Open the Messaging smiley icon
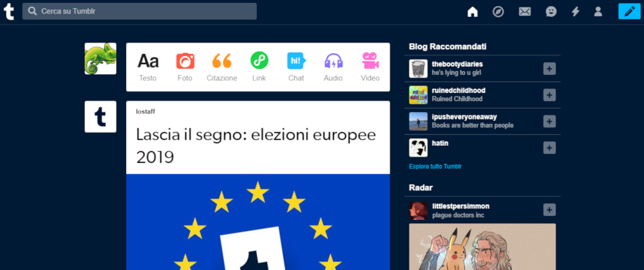Viewport: 644px width, 270px height. pos(551,12)
